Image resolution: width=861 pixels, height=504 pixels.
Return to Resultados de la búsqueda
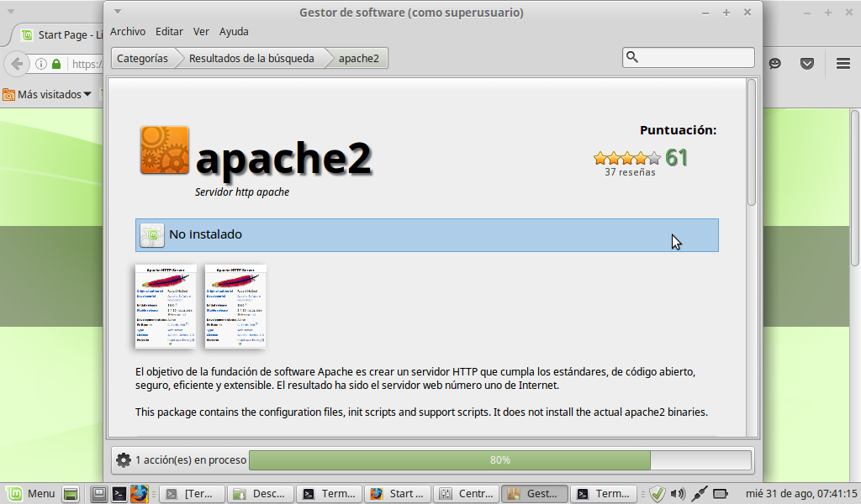pos(251,58)
